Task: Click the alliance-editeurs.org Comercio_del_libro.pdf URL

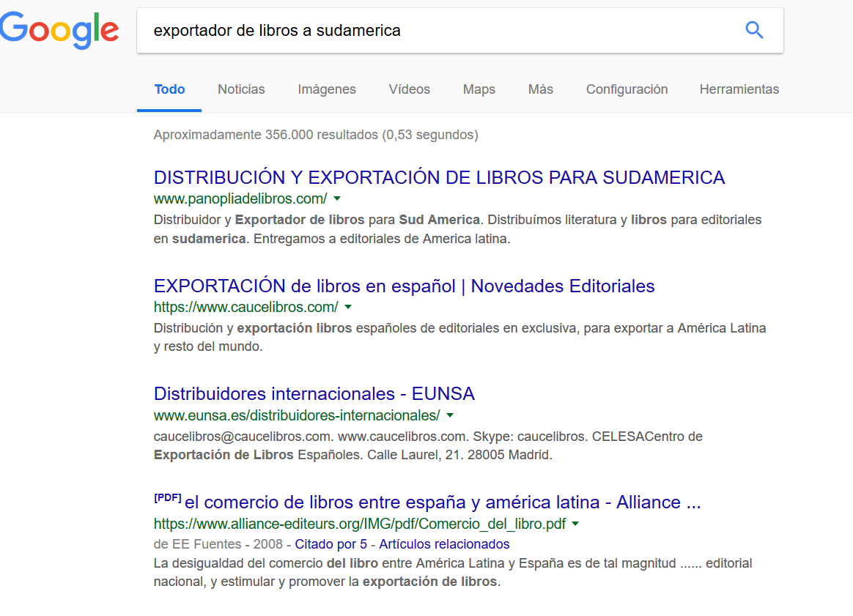Action: coord(360,524)
